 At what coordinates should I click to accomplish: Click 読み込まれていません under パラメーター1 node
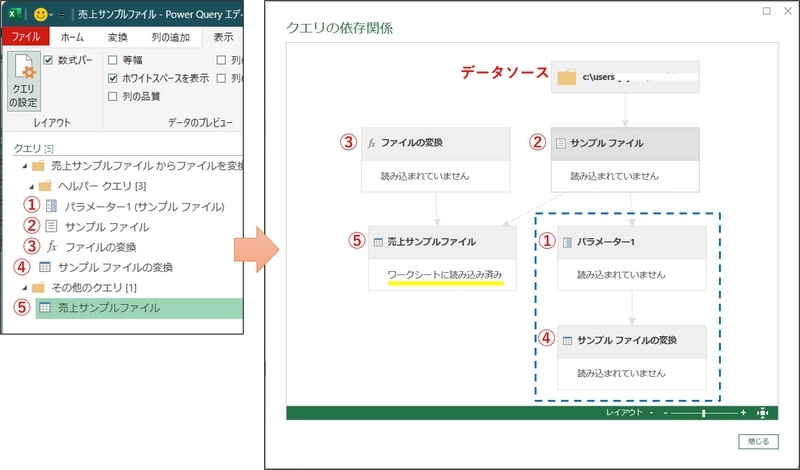click(x=621, y=275)
